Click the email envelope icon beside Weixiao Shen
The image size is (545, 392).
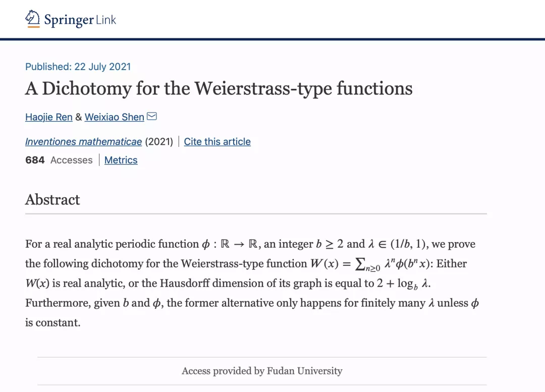[151, 117]
